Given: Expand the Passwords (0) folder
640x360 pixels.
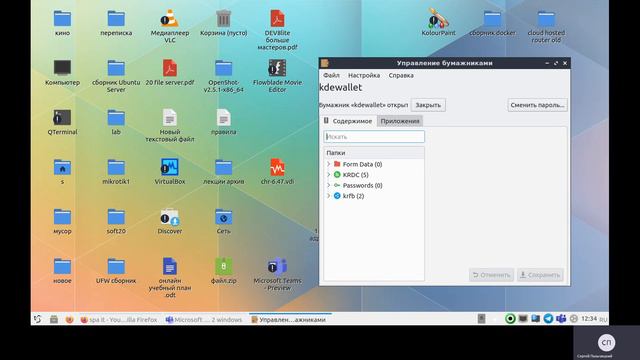Looking at the screenshot, I should click(x=329, y=185).
